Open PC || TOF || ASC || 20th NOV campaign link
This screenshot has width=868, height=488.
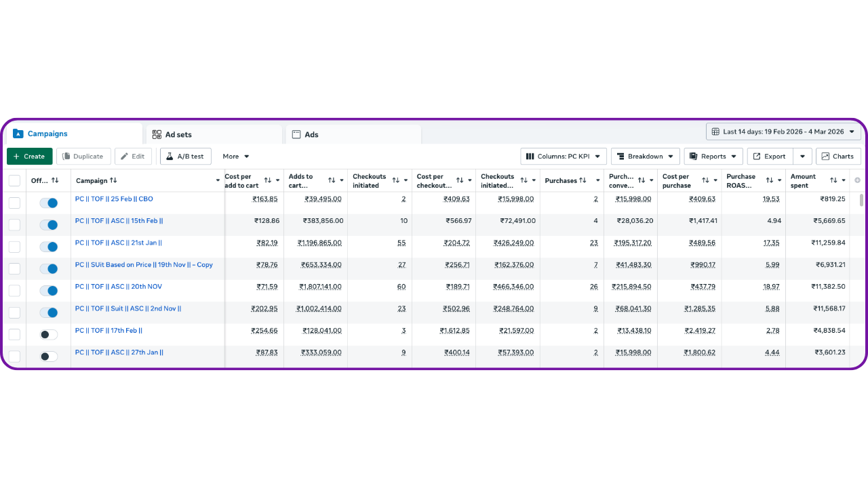[x=118, y=287]
